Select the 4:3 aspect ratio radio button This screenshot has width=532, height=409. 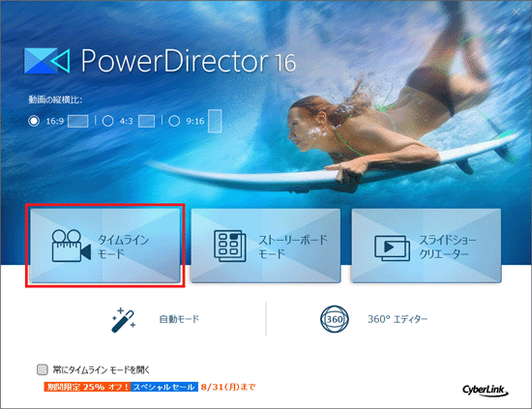[108, 121]
